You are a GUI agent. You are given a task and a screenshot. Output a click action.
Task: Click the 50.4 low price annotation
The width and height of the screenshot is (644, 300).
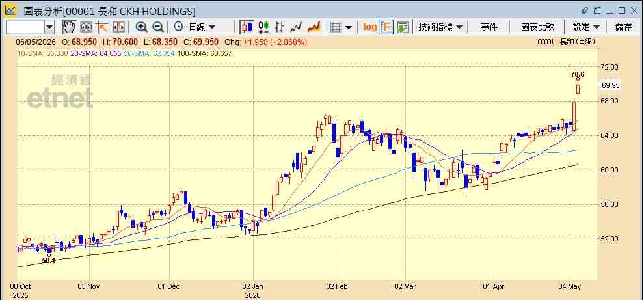49,260
